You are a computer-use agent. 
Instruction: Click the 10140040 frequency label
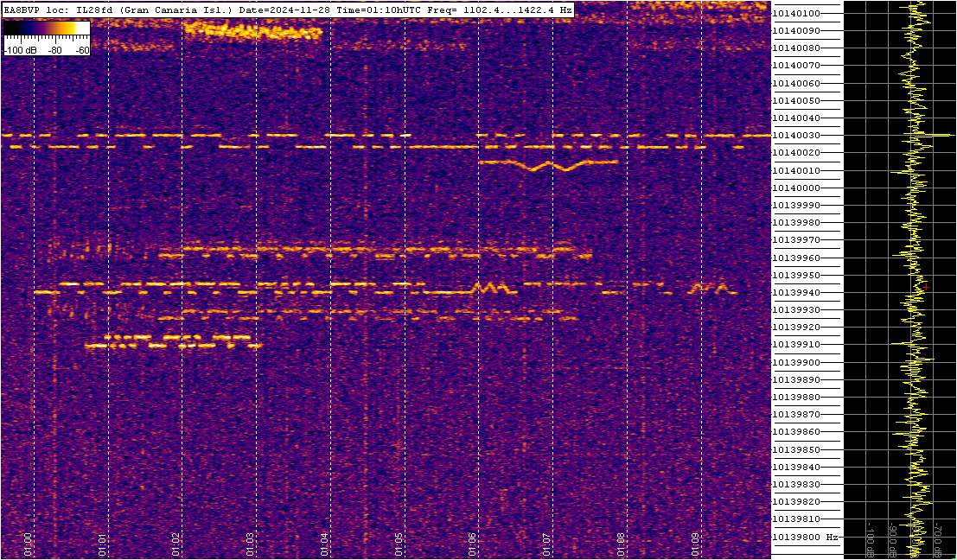796,118
